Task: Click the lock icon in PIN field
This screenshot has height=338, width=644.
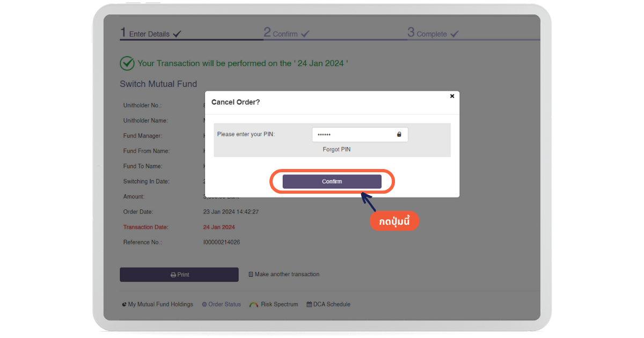Action: click(399, 135)
